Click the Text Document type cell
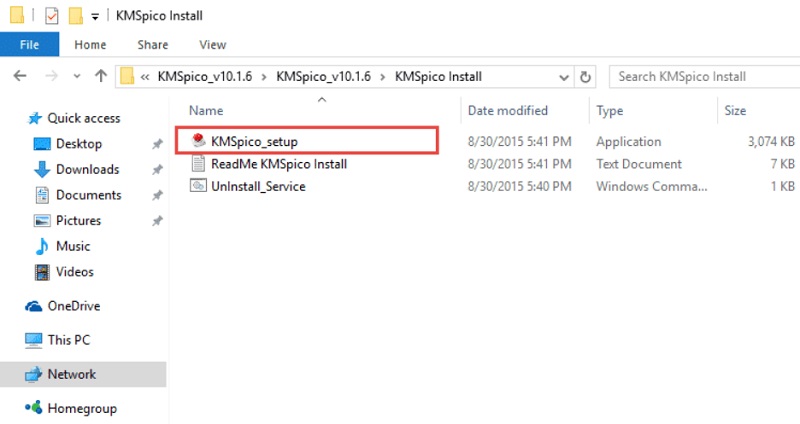Screen dimensions: 800x424 pos(639,164)
